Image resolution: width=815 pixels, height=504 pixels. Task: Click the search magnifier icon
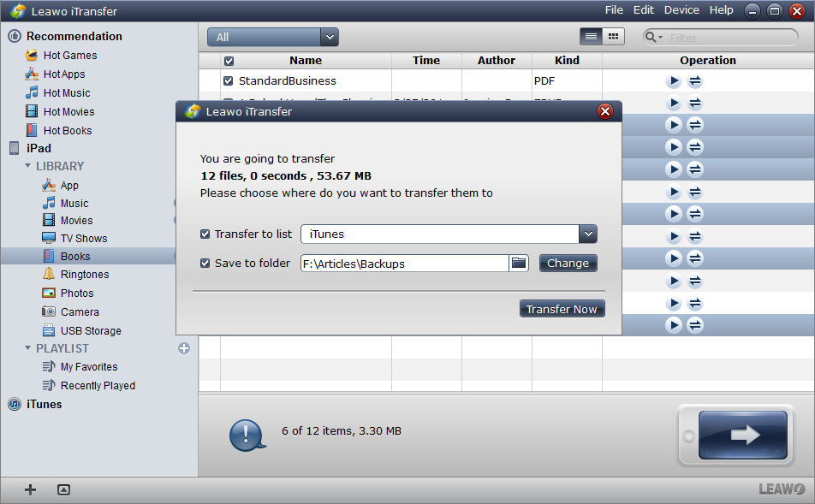tap(650, 37)
